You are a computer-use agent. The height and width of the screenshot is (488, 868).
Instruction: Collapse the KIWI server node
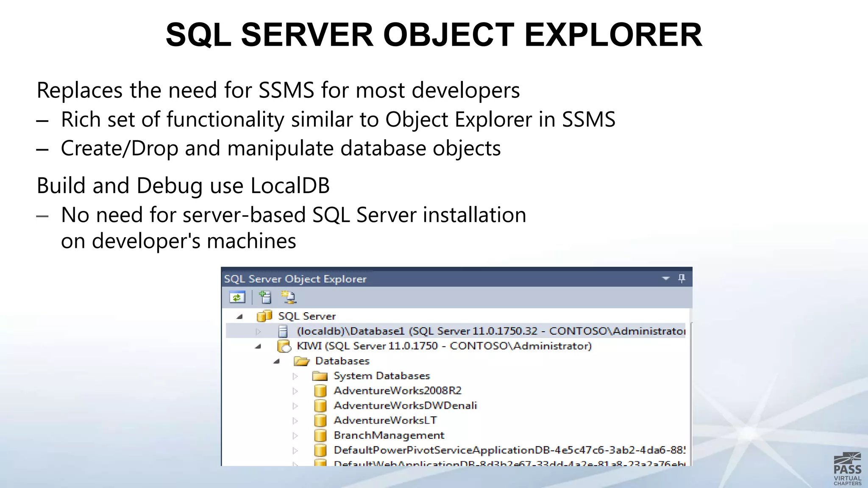[258, 346]
